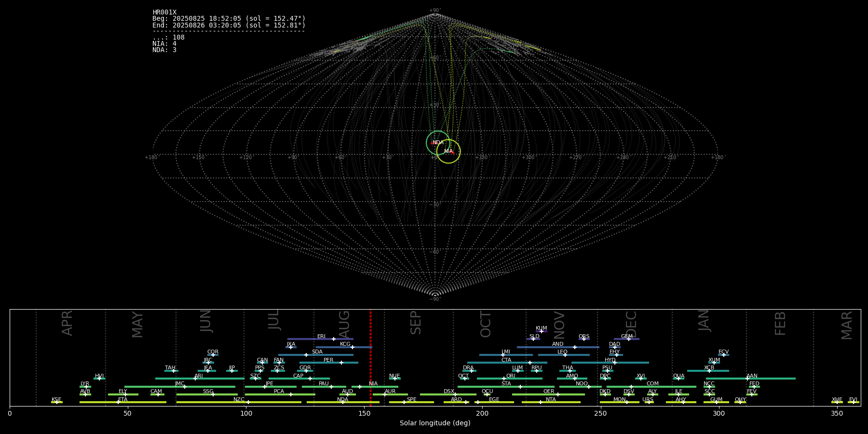The width and height of the screenshot is (868, 434).
Task: Click the red dashed current solar longitude marker
Action: (370, 357)
